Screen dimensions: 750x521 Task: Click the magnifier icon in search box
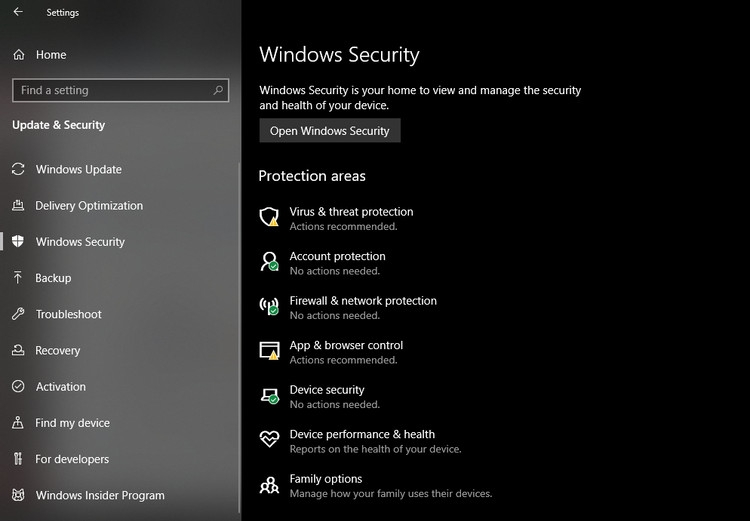pos(218,90)
